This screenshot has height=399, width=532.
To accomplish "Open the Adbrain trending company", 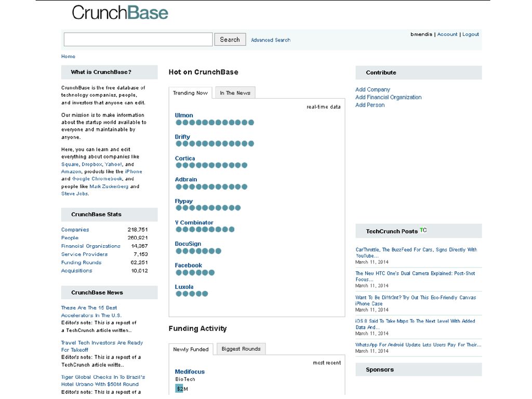I will [x=186, y=179].
